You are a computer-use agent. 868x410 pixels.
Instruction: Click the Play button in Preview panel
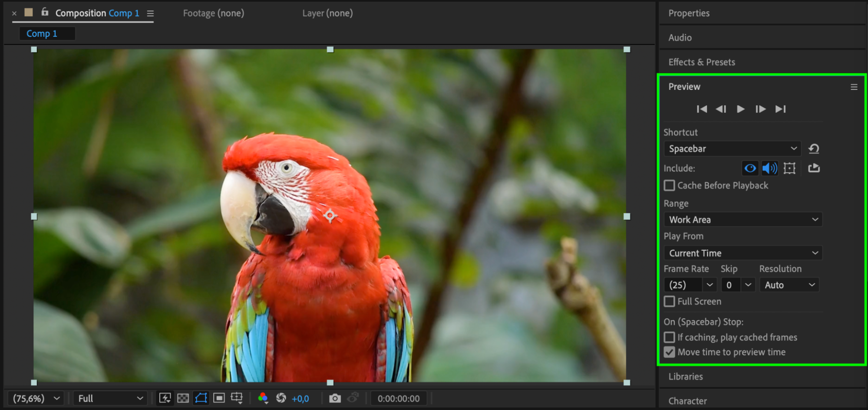(x=741, y=109)
